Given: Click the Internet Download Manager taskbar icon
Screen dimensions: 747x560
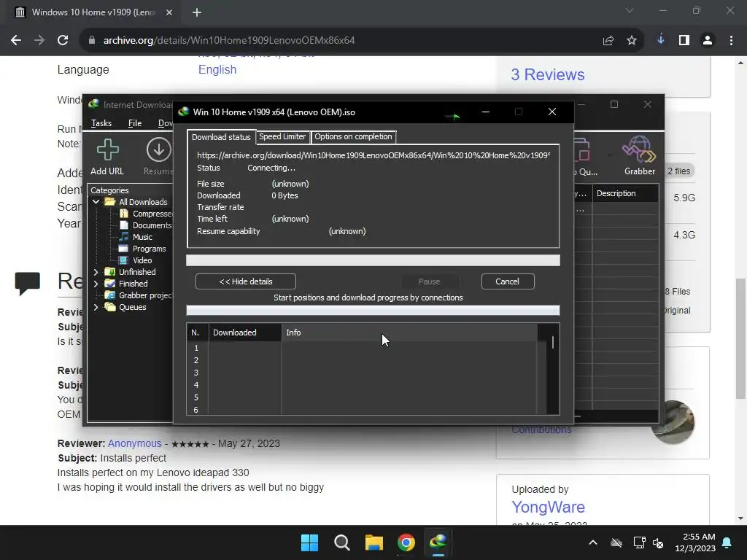Looking at the screenshot, I should tap(438, 542).
